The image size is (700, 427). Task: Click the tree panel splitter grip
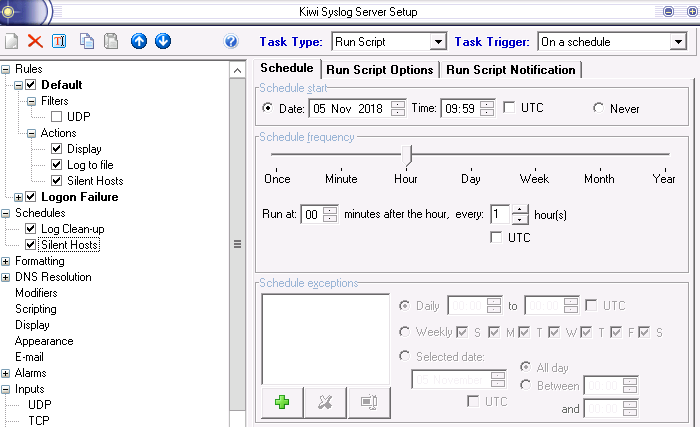coord(238,244)
